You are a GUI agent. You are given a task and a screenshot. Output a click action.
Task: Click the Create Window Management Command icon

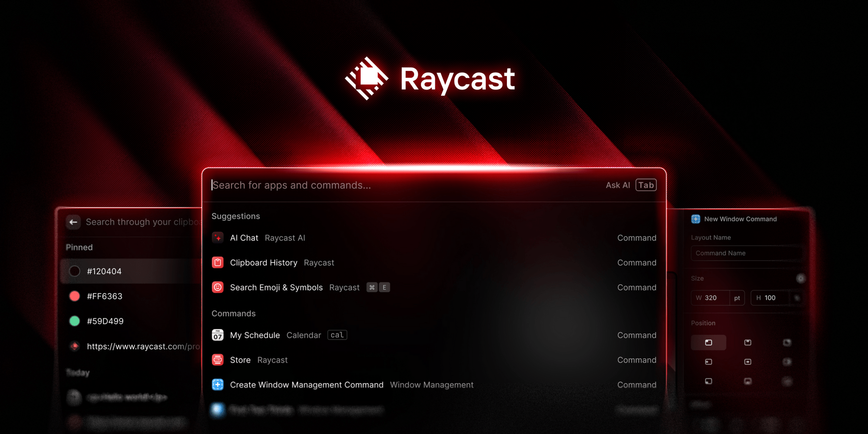pyautogui.click(x=218, y=385)
